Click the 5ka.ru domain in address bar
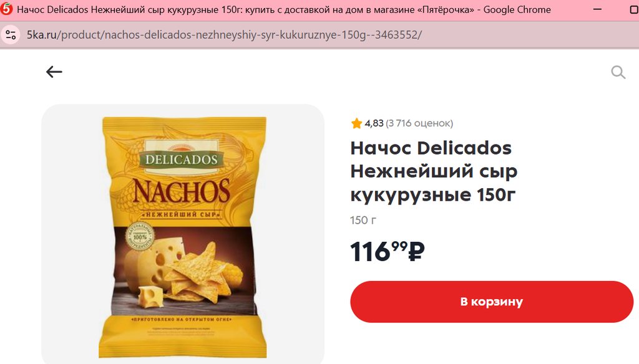The width and height of the screenshot is (639, 364). (x=42, y=35)
